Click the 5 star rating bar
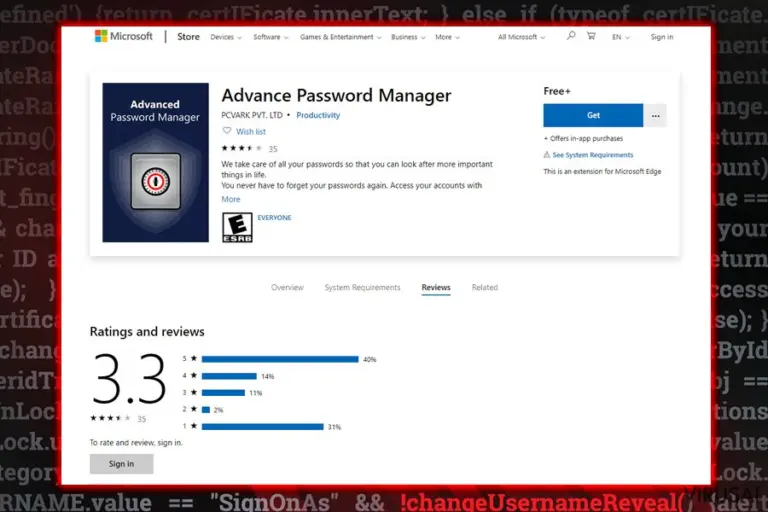The height and width of the screenshot is (512, 768). pos(280,359)
